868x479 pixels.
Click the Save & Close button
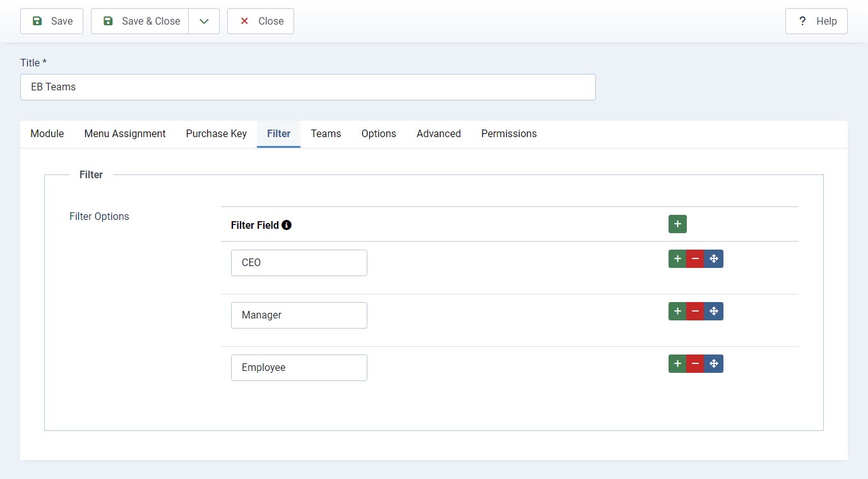pos(140,21)
